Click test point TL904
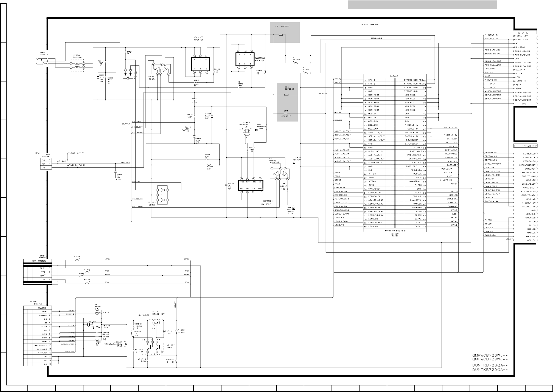Image resolution: width=553 pixels, height=392 pixels. [x=81, y=165]
